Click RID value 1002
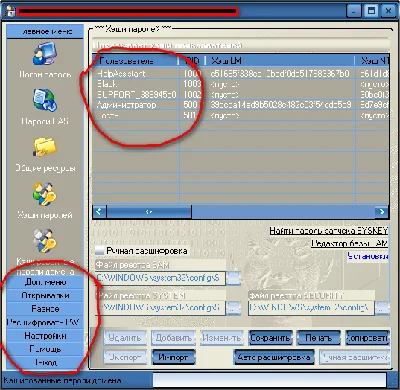Image resolution: width=400 pixels, height=390 pixels. click(x=192, y=94)
